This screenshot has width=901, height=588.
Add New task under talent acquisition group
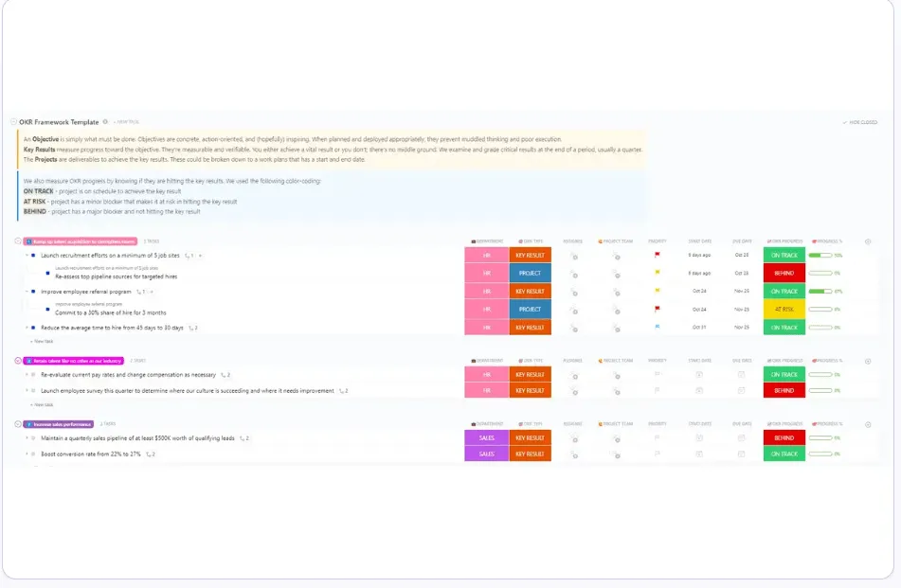[x=42, y=341]
